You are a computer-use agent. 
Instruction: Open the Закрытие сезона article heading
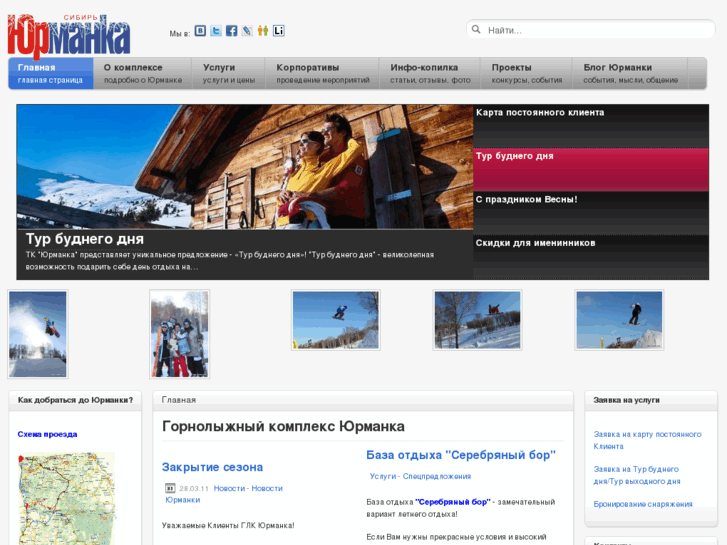pyautogui.click(x=212, y=467)
